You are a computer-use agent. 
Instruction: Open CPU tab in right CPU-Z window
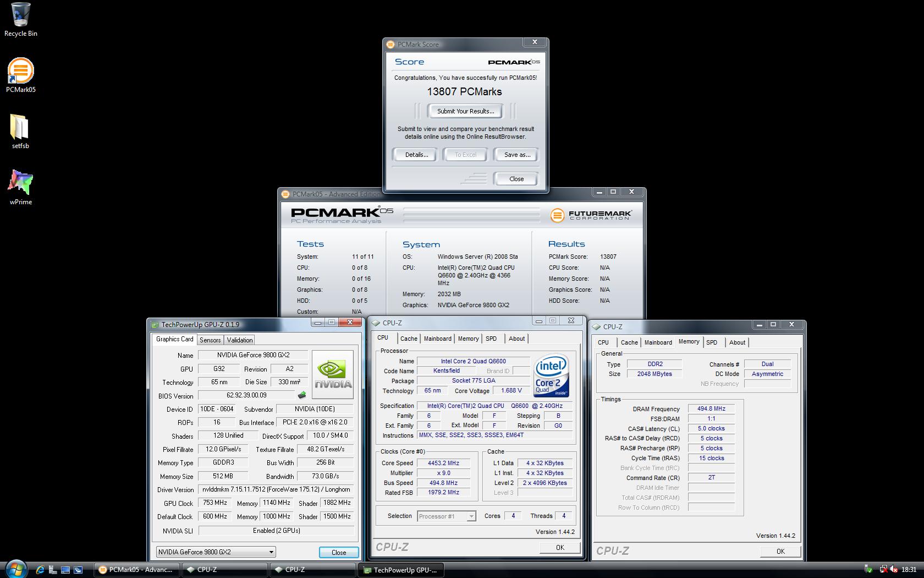[603, 342]
